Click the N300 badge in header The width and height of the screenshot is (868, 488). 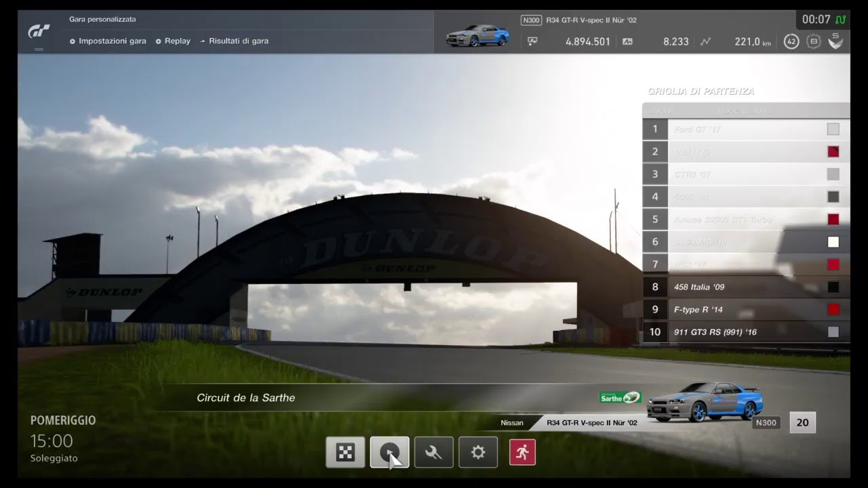[531, 20]
